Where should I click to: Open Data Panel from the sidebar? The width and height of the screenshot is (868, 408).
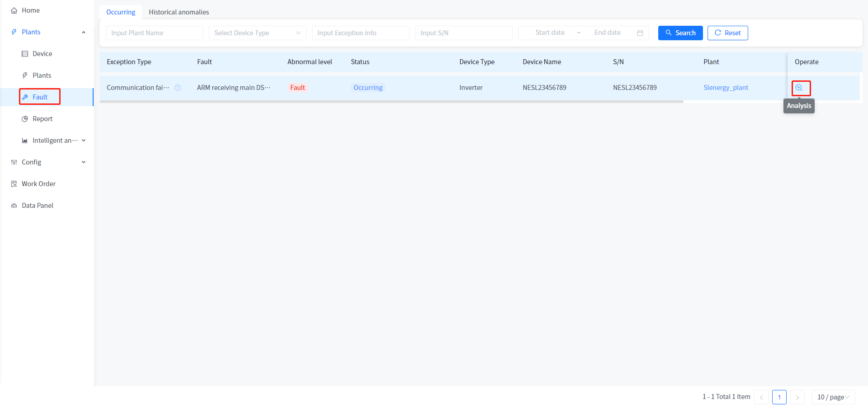click(37, 206)
